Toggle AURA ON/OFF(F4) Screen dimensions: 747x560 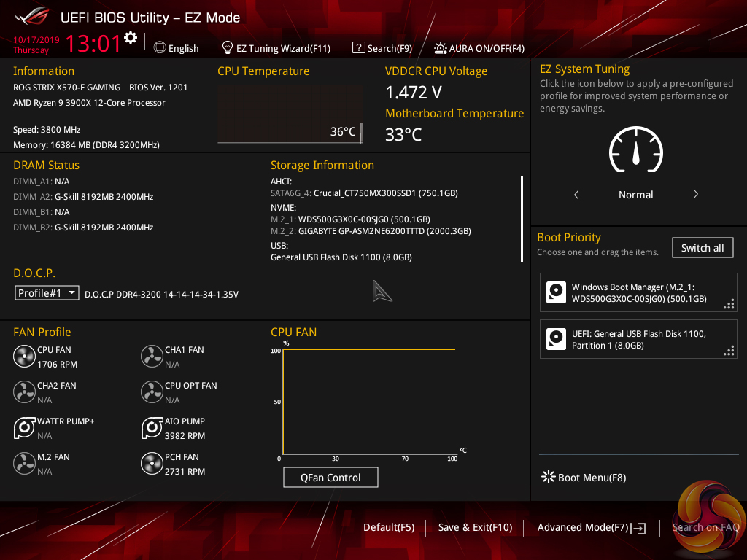(x=479, y=48)
